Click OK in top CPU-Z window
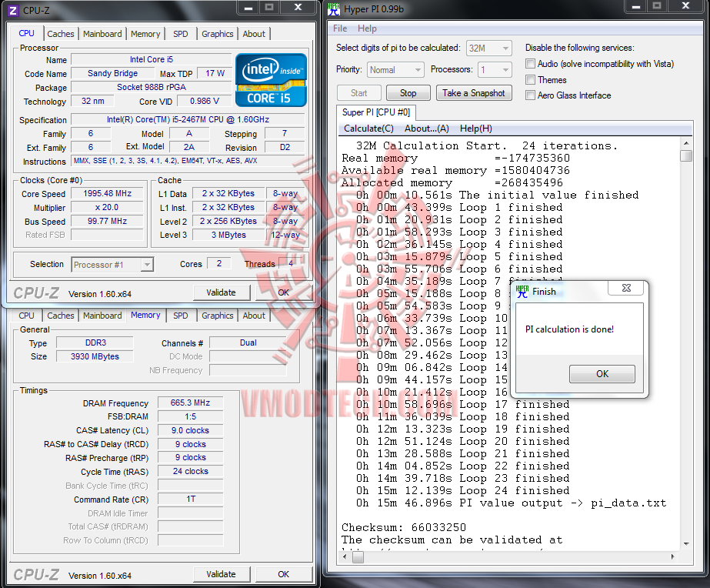Image resolution: width=710 pixels, height=588 pixels. click(283, 292)
